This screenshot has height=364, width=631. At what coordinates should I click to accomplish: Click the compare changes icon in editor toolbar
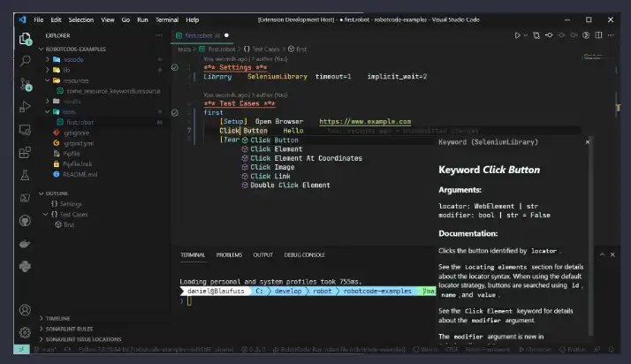tap(536, 35)
